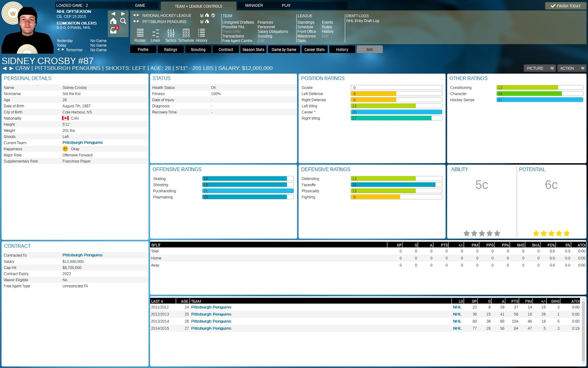Screen dimensions: 588x368
Task: Click the Edit tab for the player
Action: 369,49
